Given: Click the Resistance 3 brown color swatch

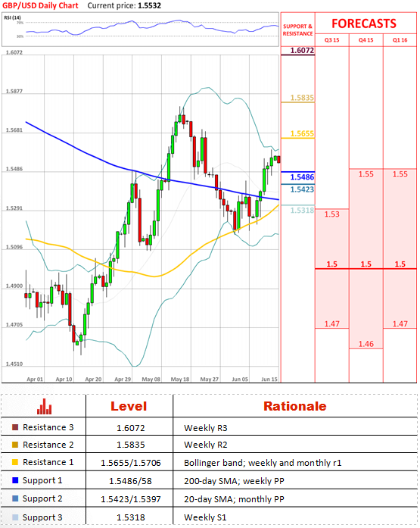Looking at the screenshot, I should point(15,427).
